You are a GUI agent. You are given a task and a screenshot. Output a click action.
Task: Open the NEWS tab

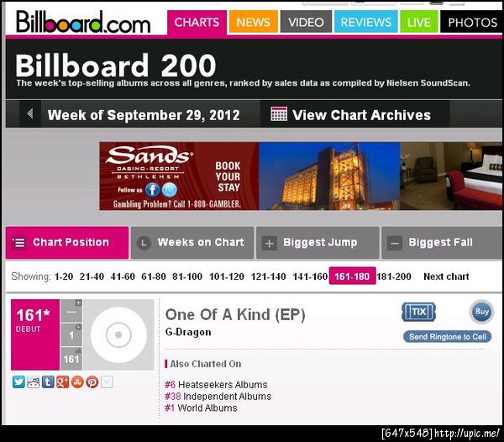pos(254,22)
